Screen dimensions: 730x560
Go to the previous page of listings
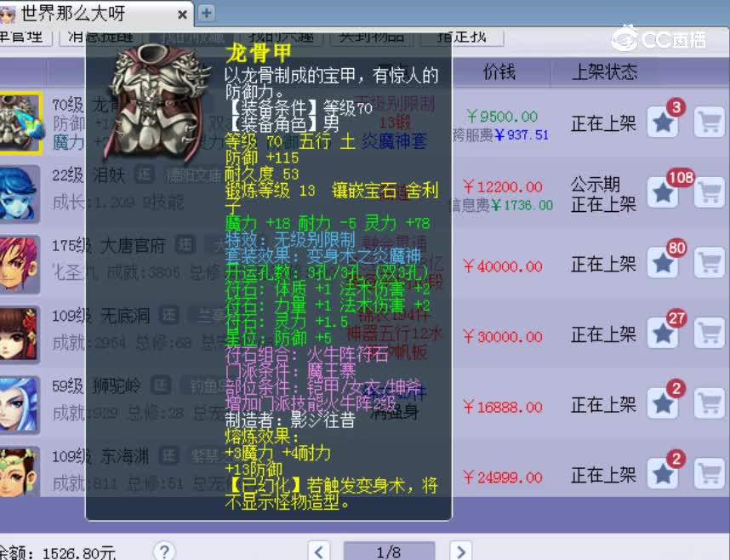319,551
